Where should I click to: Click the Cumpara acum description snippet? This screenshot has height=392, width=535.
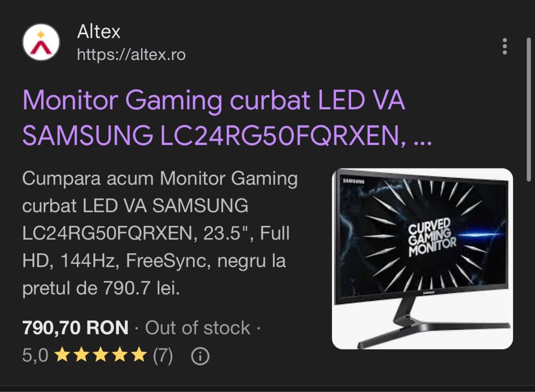160,234
